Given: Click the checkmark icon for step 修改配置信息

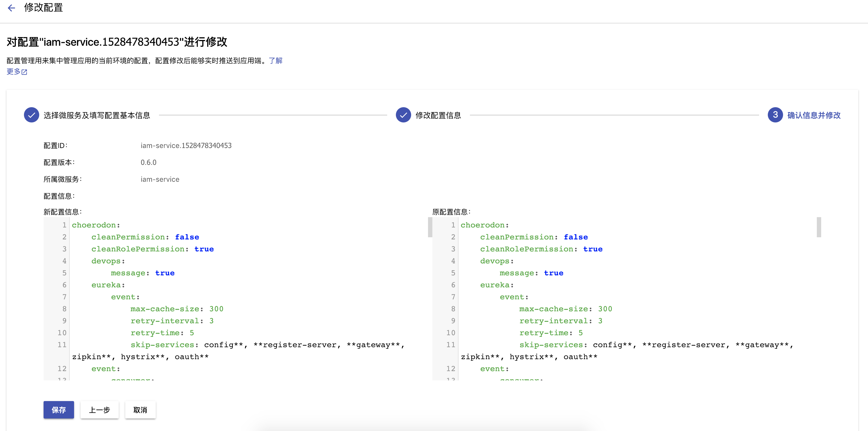Looking at the screenshot, I should (403, 115).
